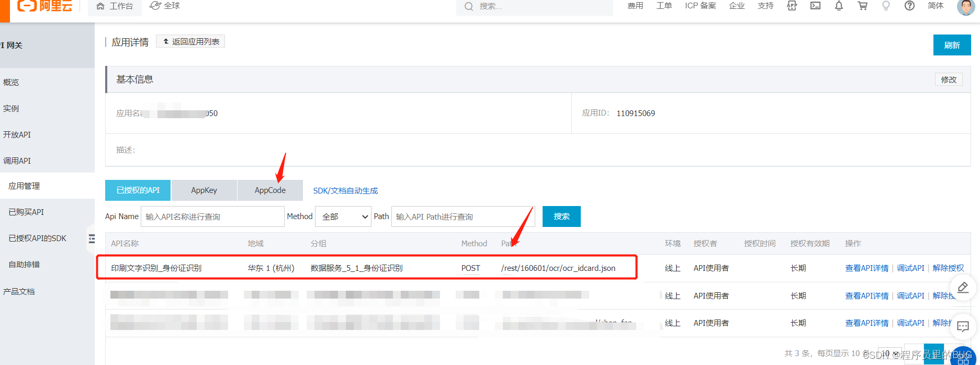This screenshot has width=980, height=365.
Task: Open SDK/文档自动生成 link
Action: pos(345,190)
